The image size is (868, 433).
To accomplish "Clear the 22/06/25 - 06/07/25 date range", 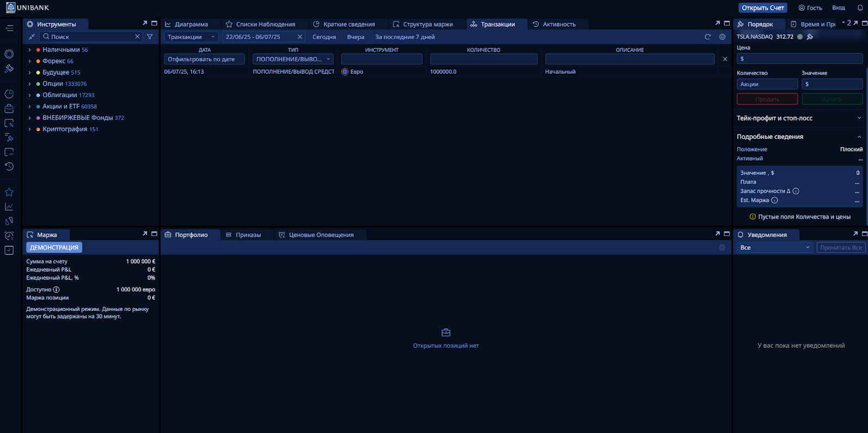I will pos(299,37).
